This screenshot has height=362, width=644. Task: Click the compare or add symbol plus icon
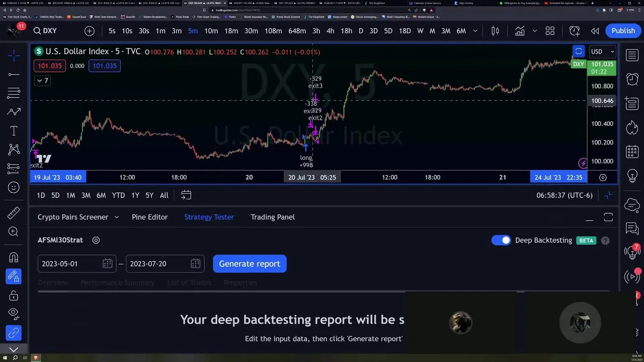[x=90, y=31]
